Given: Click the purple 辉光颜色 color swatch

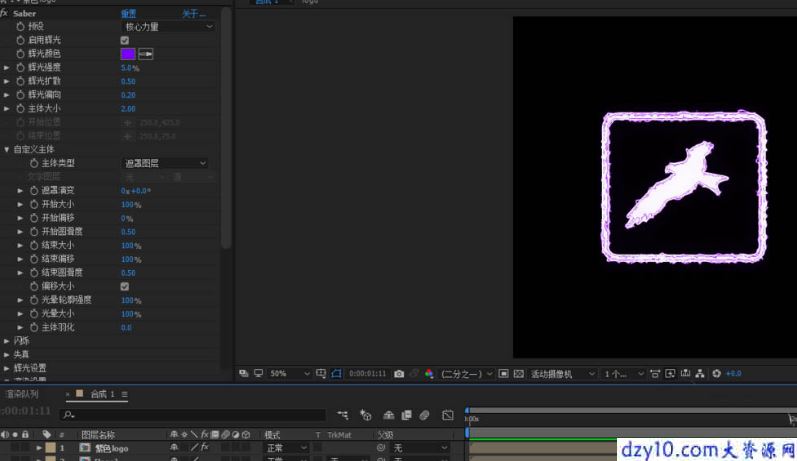Looking at the screenshot, I should coord(128,54).
